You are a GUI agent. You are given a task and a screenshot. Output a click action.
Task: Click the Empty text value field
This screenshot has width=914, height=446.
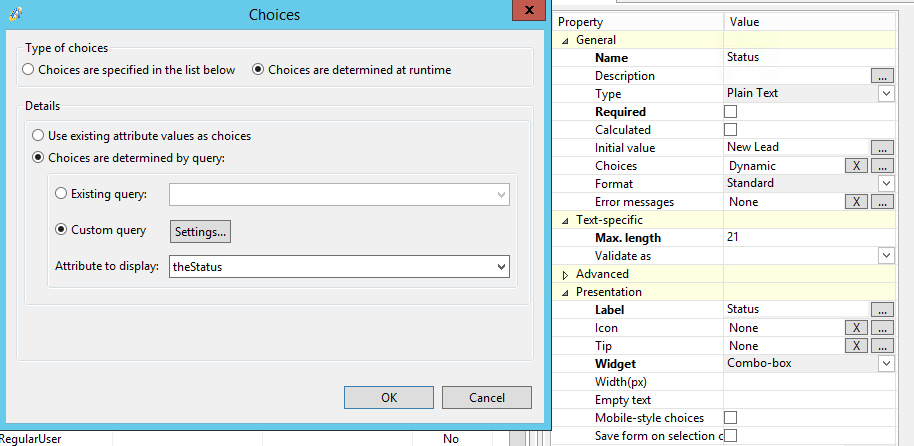(x=809, y=400)
